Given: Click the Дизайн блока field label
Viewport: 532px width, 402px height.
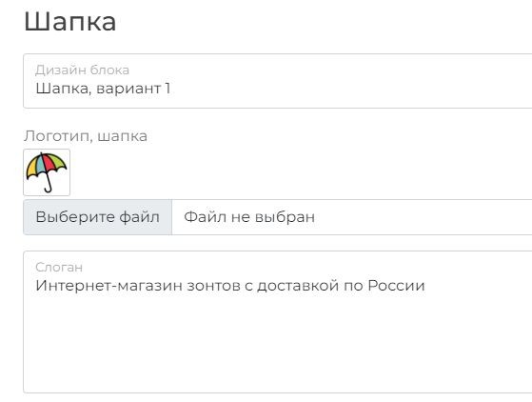Looking at the screenshot, I should [x=82, y=70].
